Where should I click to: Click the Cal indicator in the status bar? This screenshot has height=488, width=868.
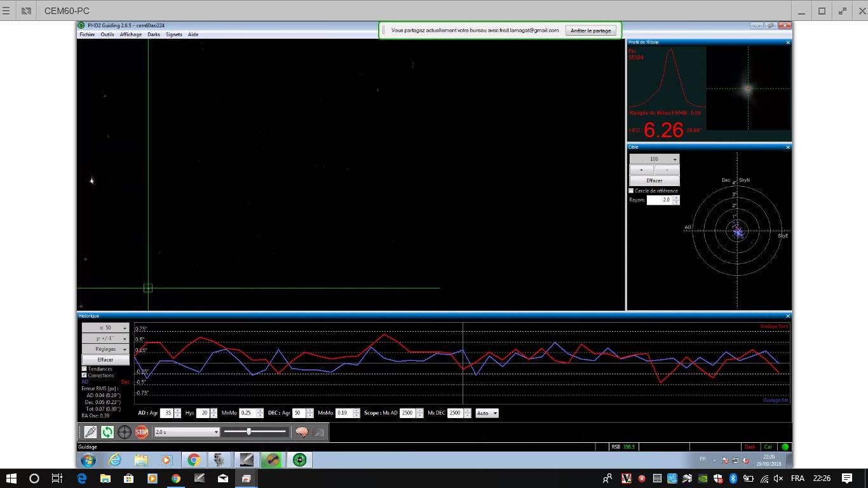pyautogui.click(x=768, y=447)
